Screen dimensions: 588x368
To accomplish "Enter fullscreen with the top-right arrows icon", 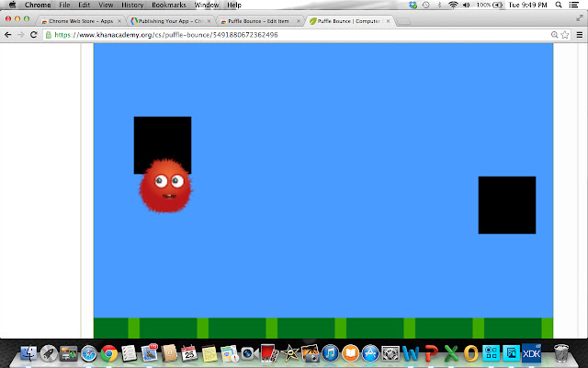I will click(580, 17).
